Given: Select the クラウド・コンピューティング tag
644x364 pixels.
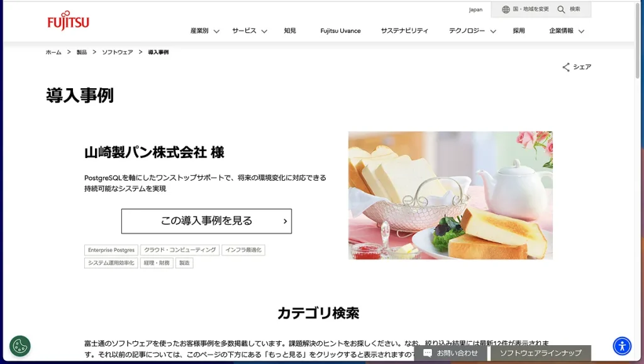Looking at the screenshot, I should coord(180,250).
